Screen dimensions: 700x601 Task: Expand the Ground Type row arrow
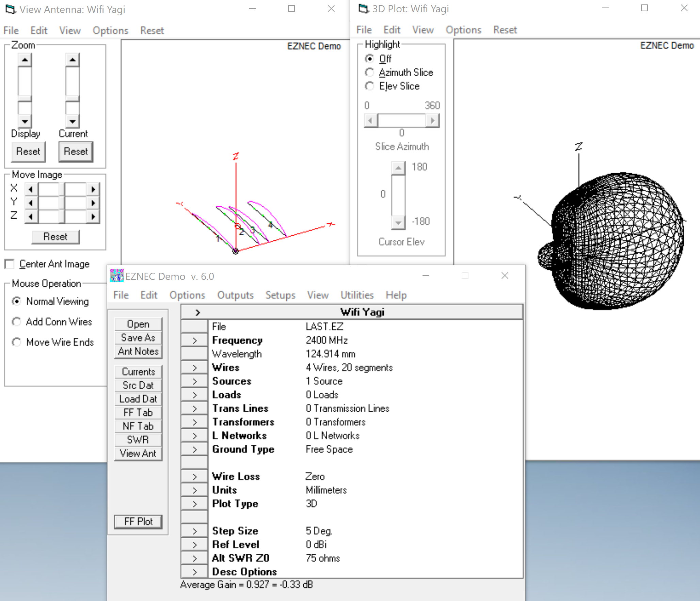(194, 449)
